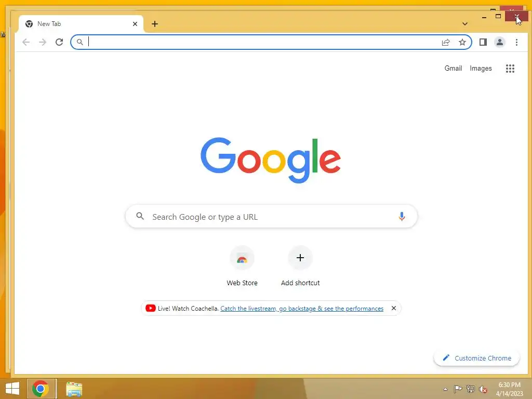Open the Gmail link

453,68
